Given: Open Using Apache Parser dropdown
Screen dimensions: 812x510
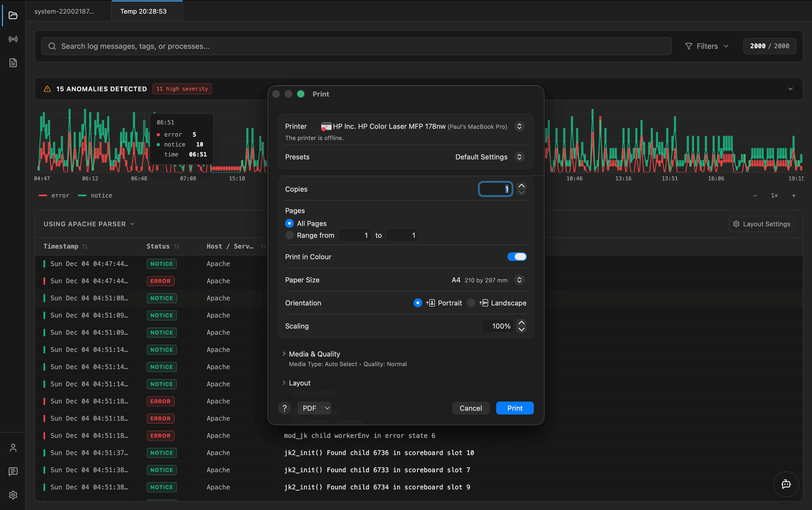Looking at the screenshot, I should point(89,224).
